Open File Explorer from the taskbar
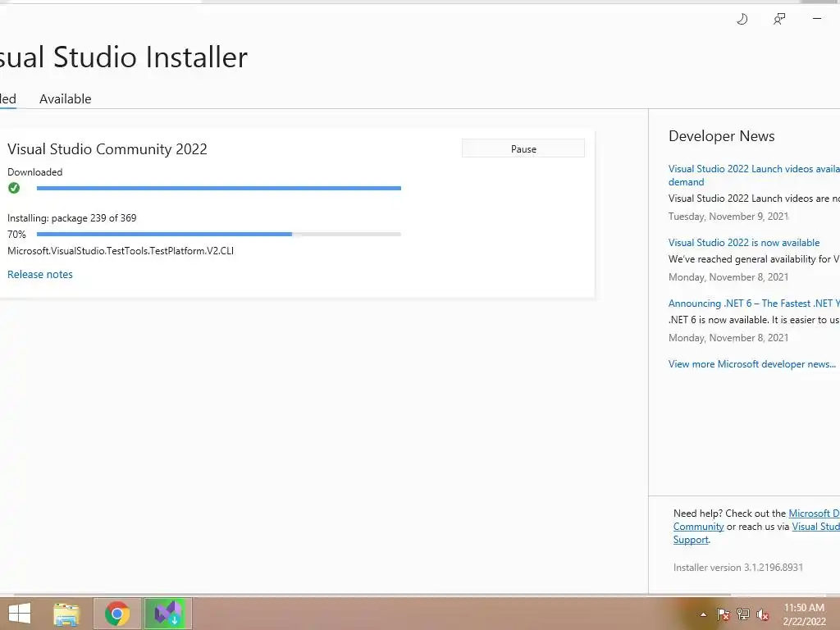Image resolution: width=840 pixels, height=630 pixels. 67,614
